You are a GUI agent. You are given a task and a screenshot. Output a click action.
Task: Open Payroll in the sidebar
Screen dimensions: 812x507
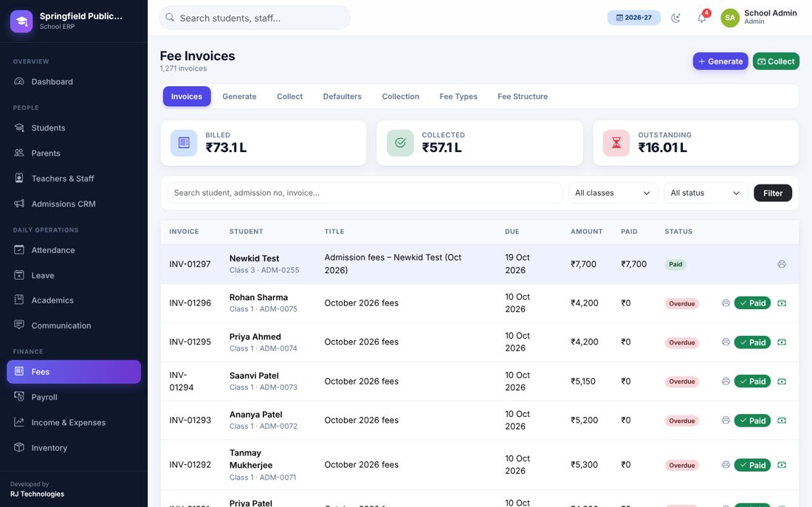click(74, 397)
